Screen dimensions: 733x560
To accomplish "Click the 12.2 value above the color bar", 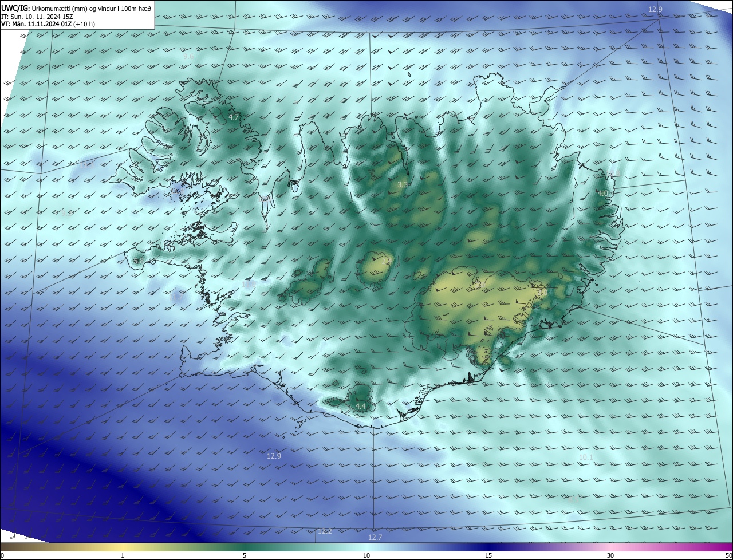I will pyautogui.click(x=325, y=531).
